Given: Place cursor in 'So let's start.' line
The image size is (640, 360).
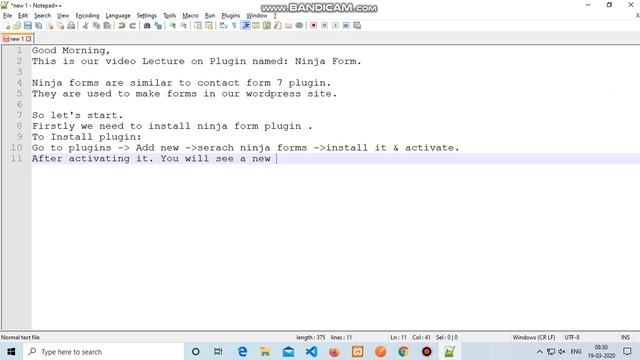Looking at the screenshot, I should point(77,116).
